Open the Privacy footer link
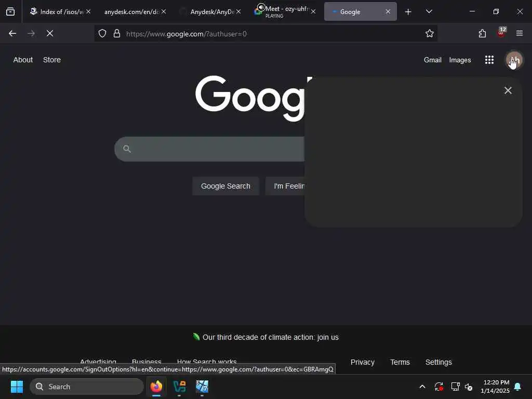 point(362,362)
